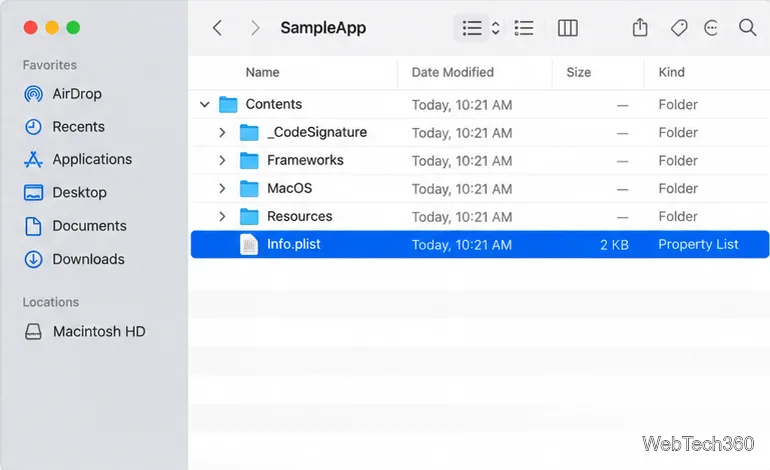Expand the _CodeSignature folder
Viewport: 770px width, 470px height.
[x=222, y=133]
